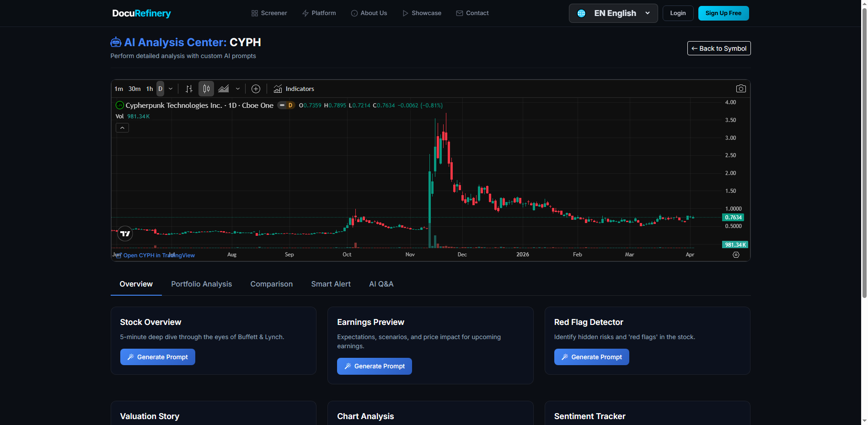
Task: Click the AI Analysis Center robot icon
Action: tap(116, 42)
